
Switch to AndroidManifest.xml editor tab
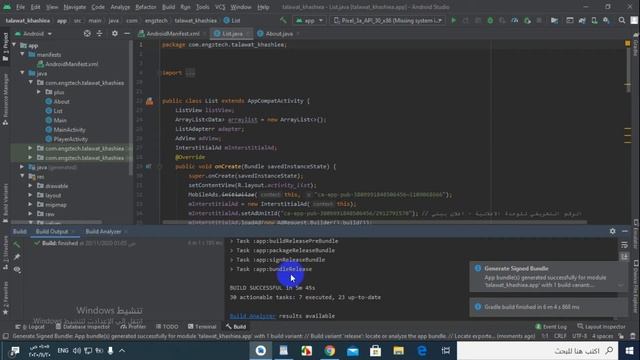[x=173, y=33]
